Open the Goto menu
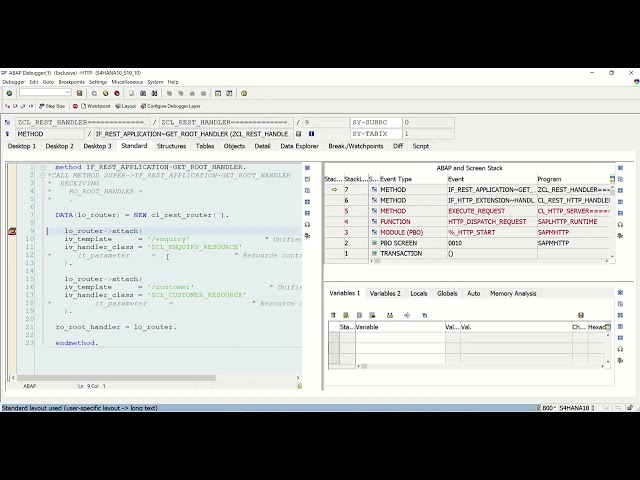This screenshot has width=640, height=480. 48,82
